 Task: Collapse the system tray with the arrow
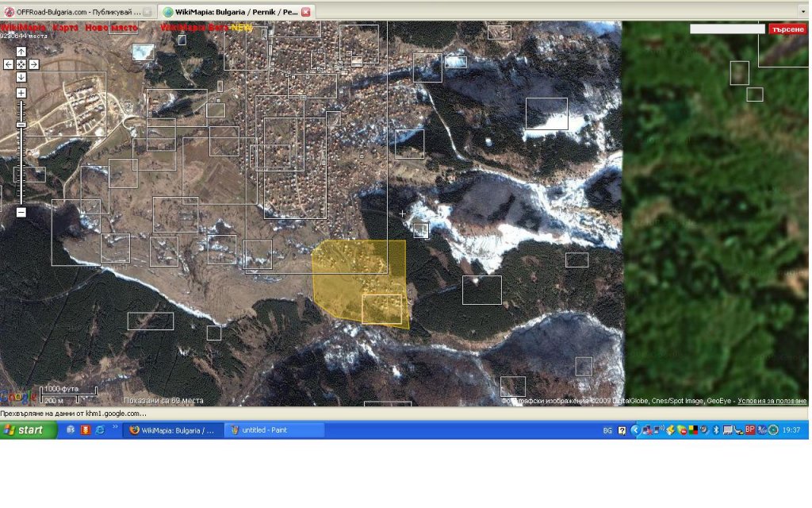click(x=635, y=430)
